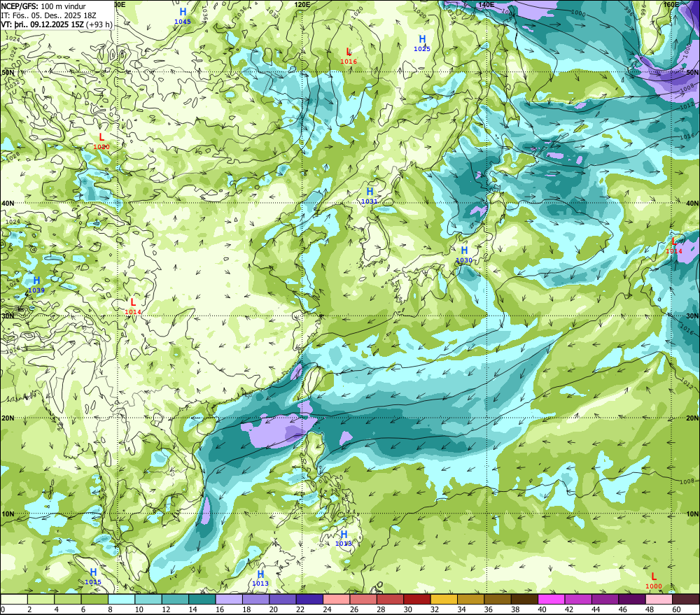Click the H 1030 marker over Japan

click(464, 255)
